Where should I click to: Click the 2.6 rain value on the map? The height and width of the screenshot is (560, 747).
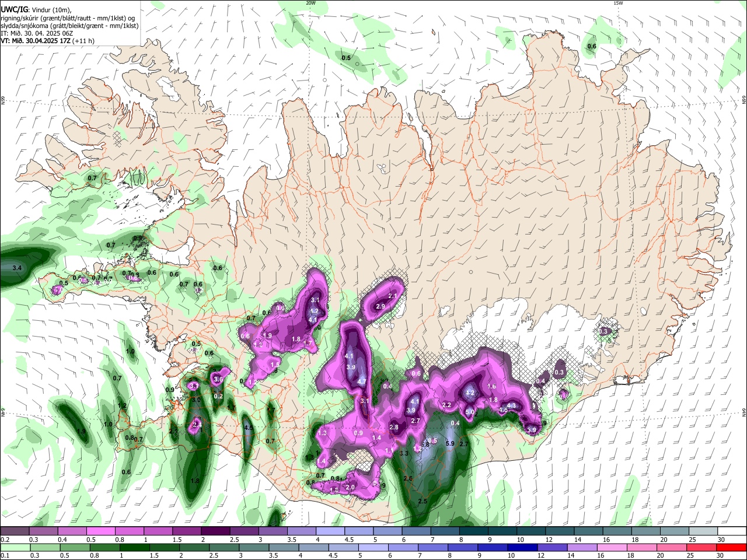tap(408, 479)
